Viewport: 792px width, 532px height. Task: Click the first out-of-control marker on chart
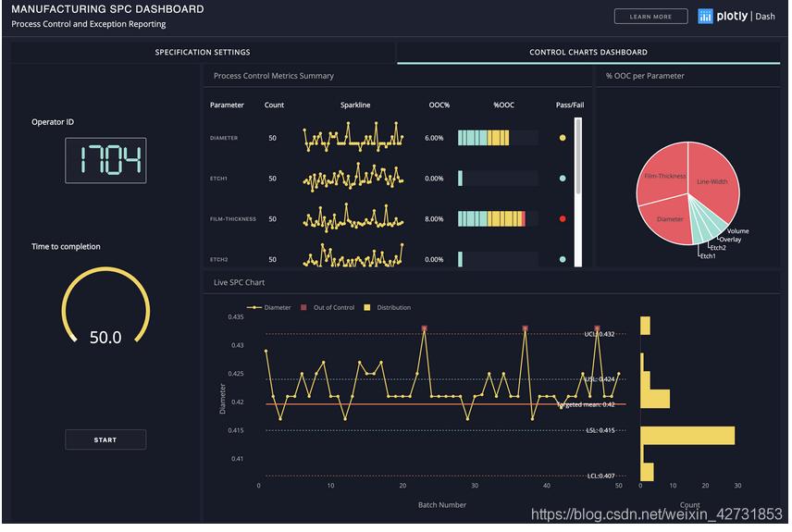424,328
